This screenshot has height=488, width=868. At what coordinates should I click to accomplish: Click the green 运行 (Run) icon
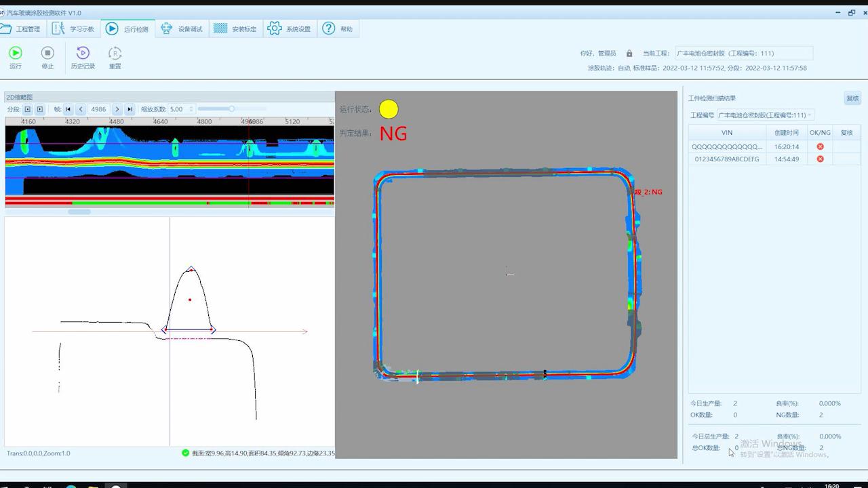tap(15, 53)
